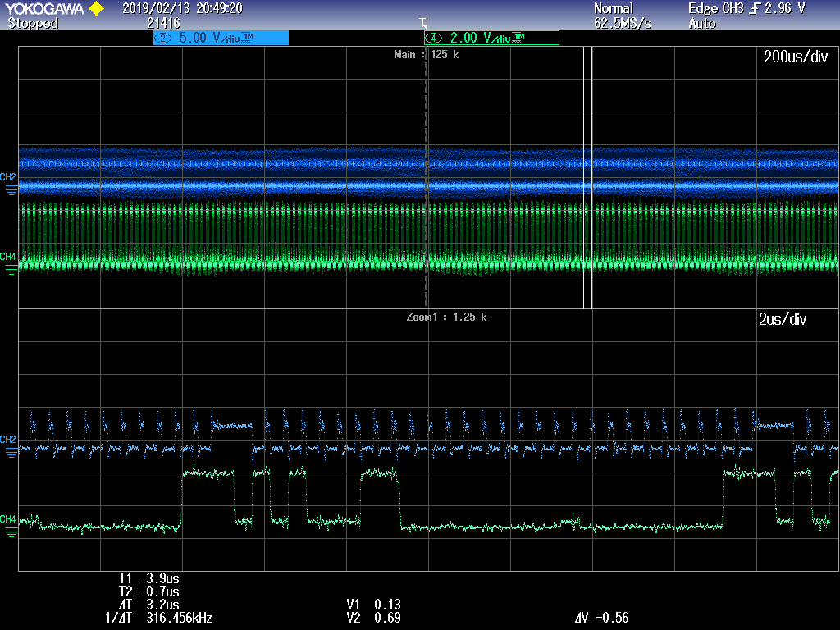
Task: Click the dashed trigger position line in main window
Action: [x=427, y=177]
